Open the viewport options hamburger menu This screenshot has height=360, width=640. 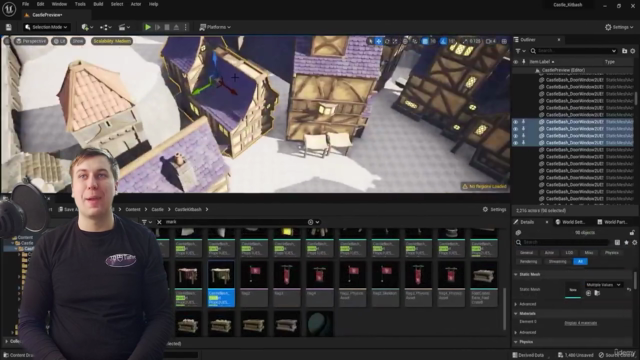[x=7, y=41]
